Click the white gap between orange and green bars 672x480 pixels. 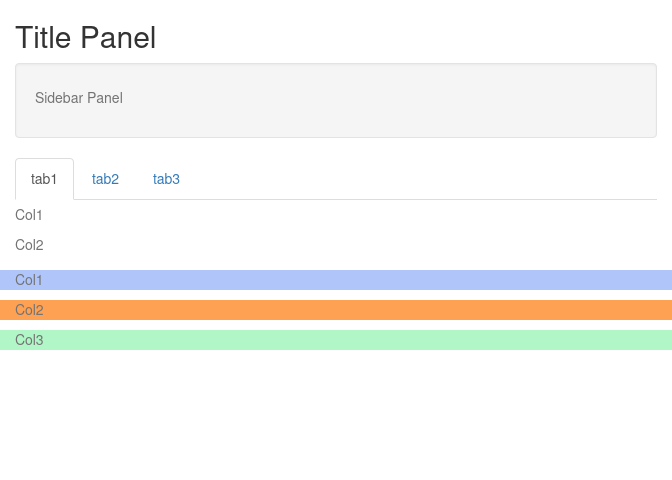[336, 325]
